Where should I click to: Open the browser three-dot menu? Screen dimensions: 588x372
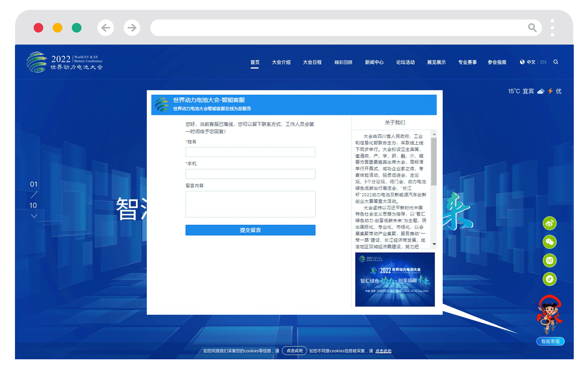[x=552, y=28]
